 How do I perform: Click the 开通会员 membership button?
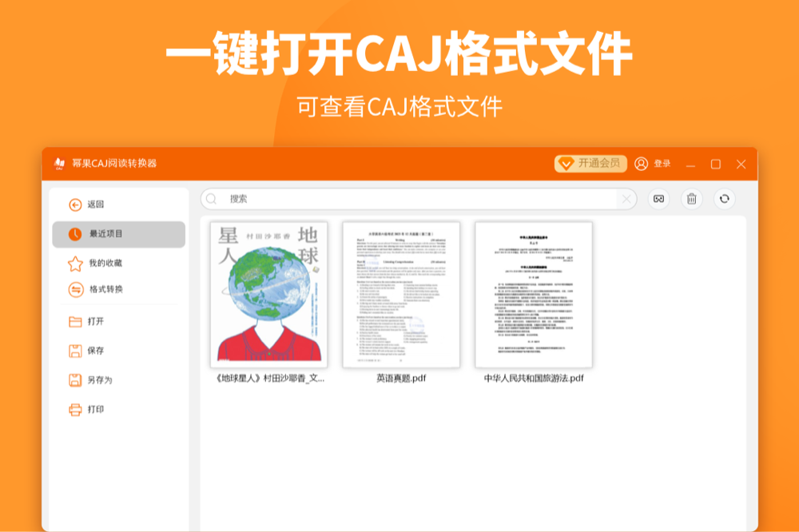tap(590, 163)
